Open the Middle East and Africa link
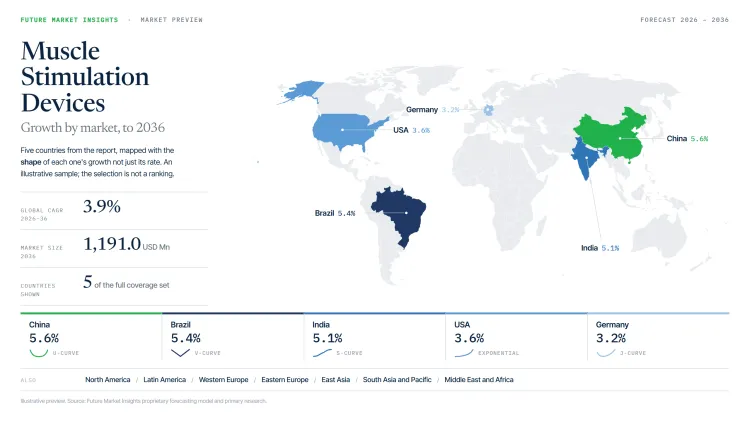The image size is (750, 421). (x=479, y=379)
